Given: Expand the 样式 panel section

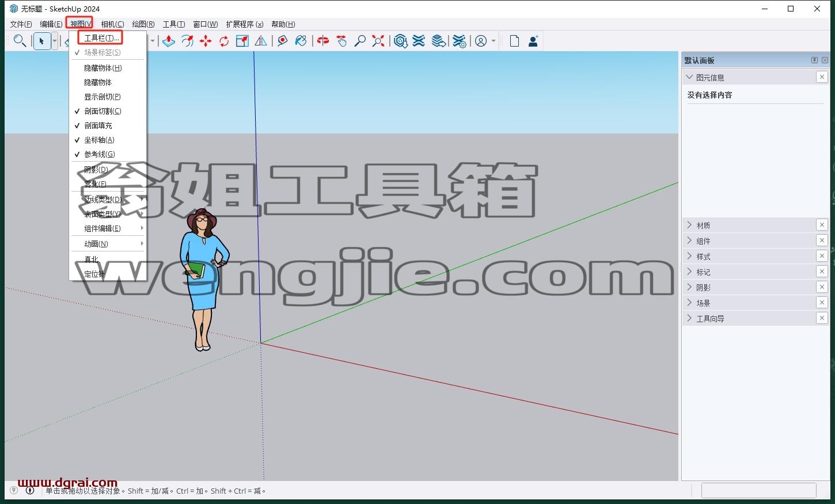Looking at the screenshot, I should click(x=689, y=256).
